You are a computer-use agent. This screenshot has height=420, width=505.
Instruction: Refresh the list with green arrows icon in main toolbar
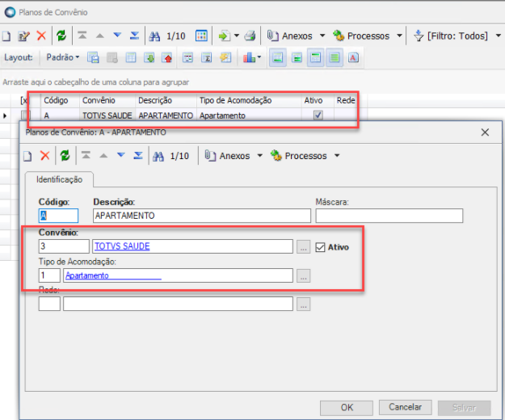point(61,36)
